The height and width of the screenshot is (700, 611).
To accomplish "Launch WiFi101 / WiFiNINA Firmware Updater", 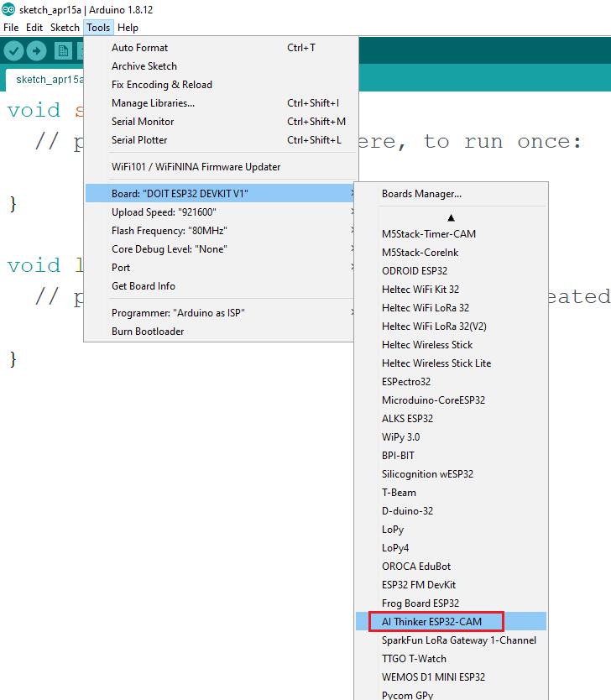I will point(222,166).
